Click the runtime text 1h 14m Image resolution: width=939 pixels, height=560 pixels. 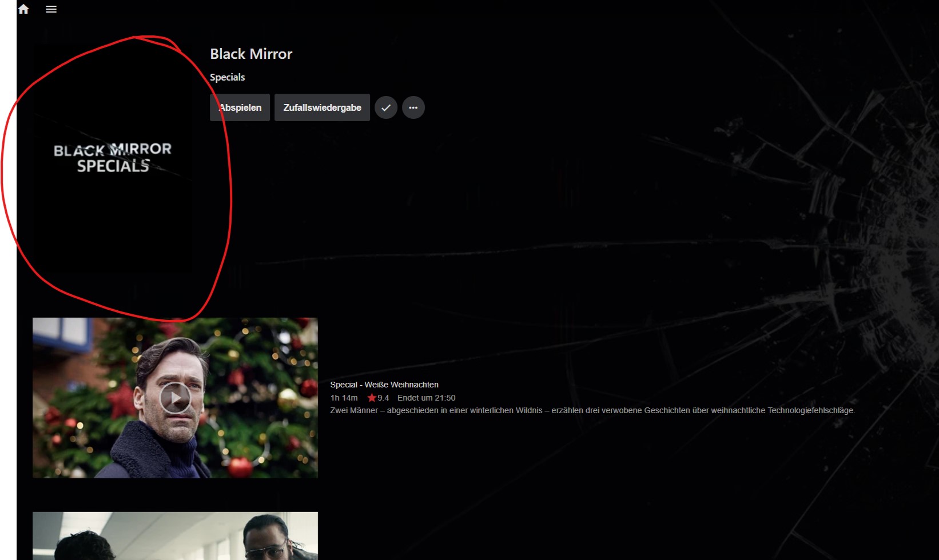click(344, 398)
